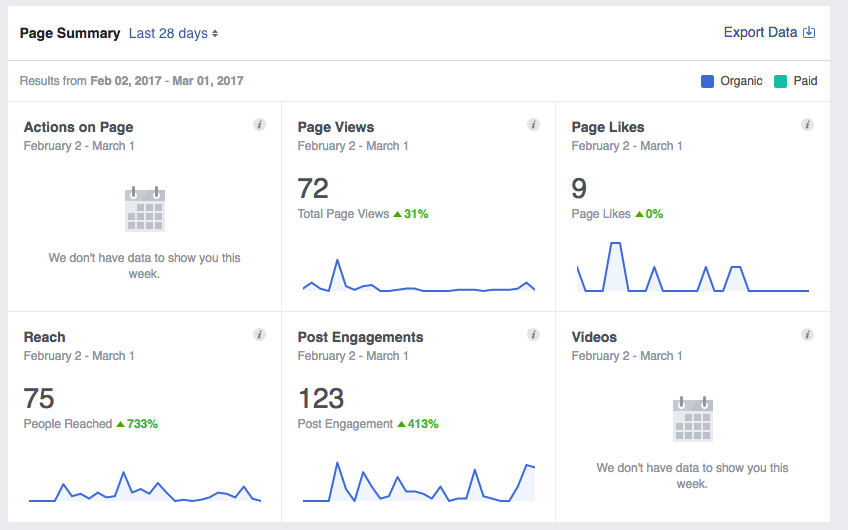Open the Page Likes card title
Viewport: 848px width, 530px height.
(x=608, y=127)
